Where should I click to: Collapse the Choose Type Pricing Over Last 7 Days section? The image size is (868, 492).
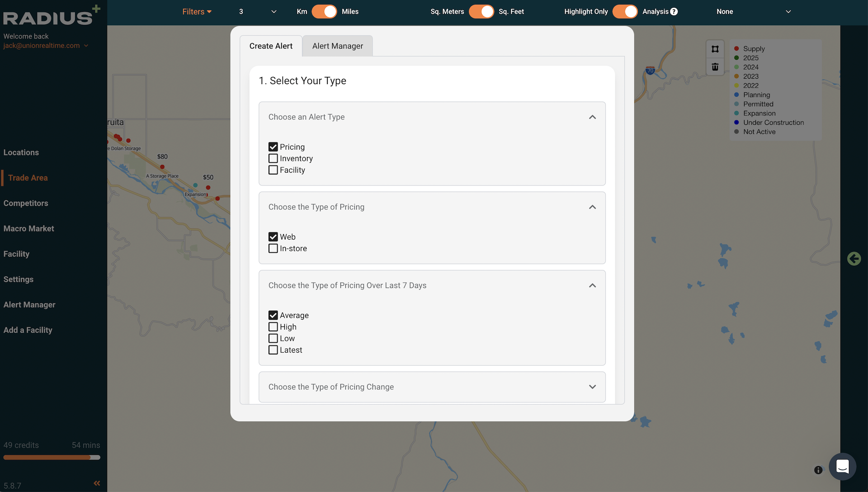[x=592, y=285]
